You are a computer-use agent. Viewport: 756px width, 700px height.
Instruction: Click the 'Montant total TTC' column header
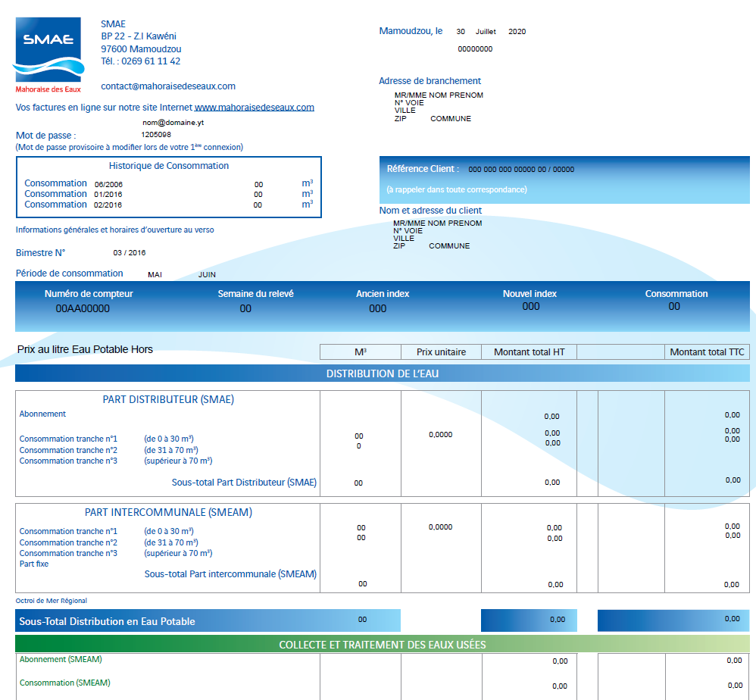707,352
